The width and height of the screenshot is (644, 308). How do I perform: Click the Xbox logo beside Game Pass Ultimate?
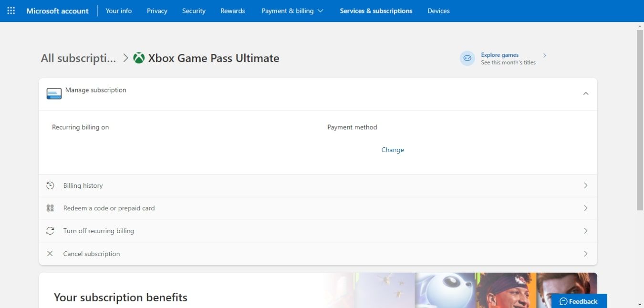(x=139, y=58)
